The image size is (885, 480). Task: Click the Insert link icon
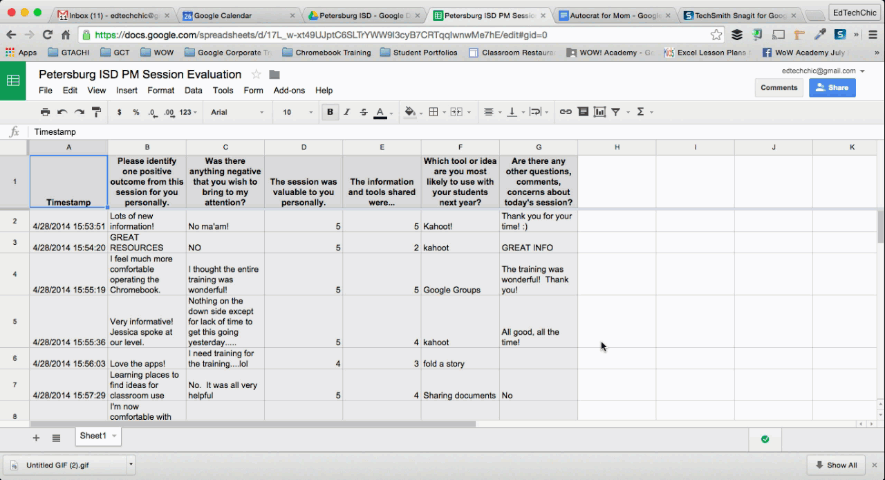click(566, 112)
